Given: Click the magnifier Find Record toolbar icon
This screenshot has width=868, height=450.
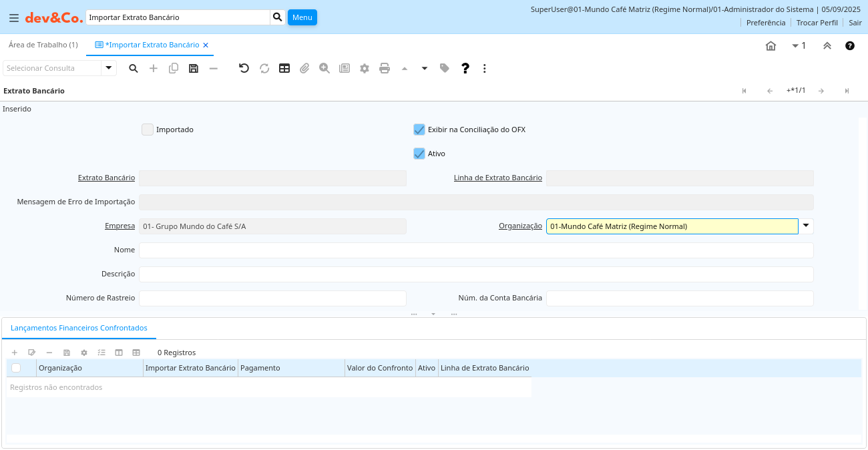Looking at the screenshot, I should click(134, 68).
